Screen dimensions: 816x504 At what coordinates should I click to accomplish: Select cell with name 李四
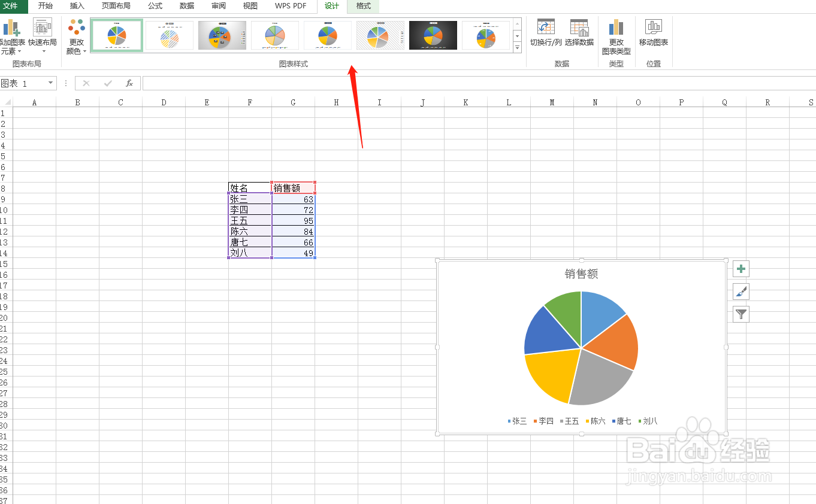coord(250,210)
